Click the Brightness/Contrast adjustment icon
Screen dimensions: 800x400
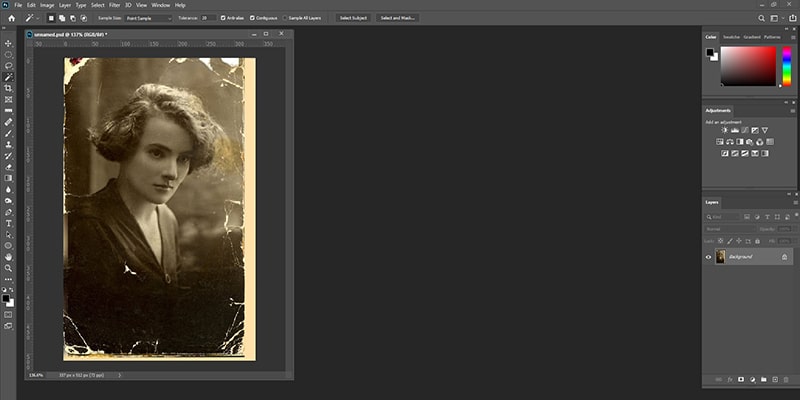(724, 131)
